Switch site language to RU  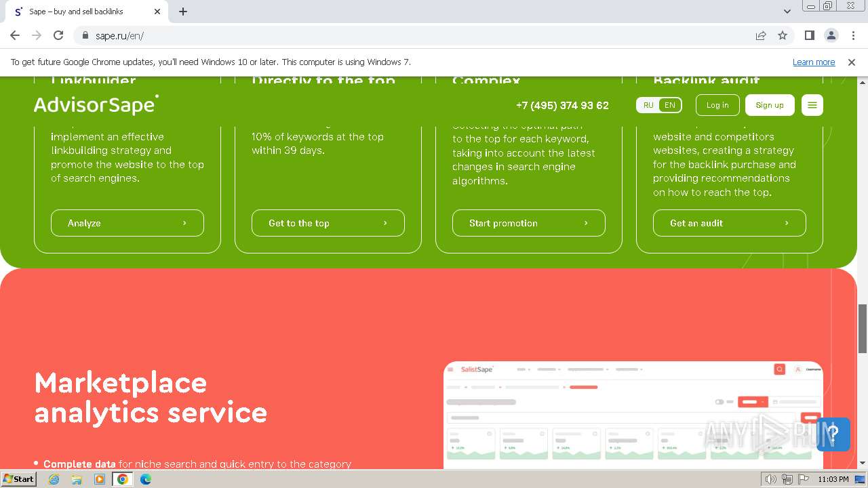648,105
